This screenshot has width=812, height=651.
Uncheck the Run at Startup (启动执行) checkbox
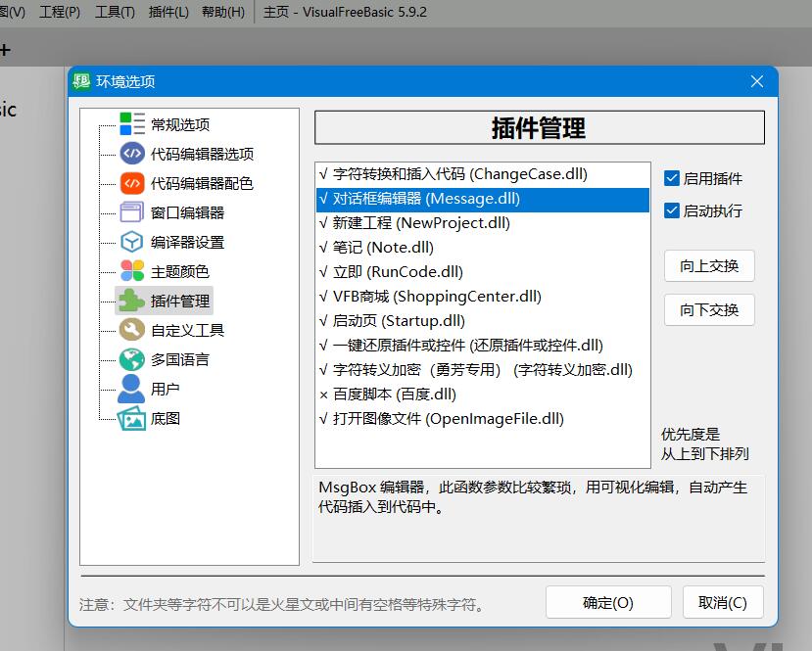coord(672,210)
